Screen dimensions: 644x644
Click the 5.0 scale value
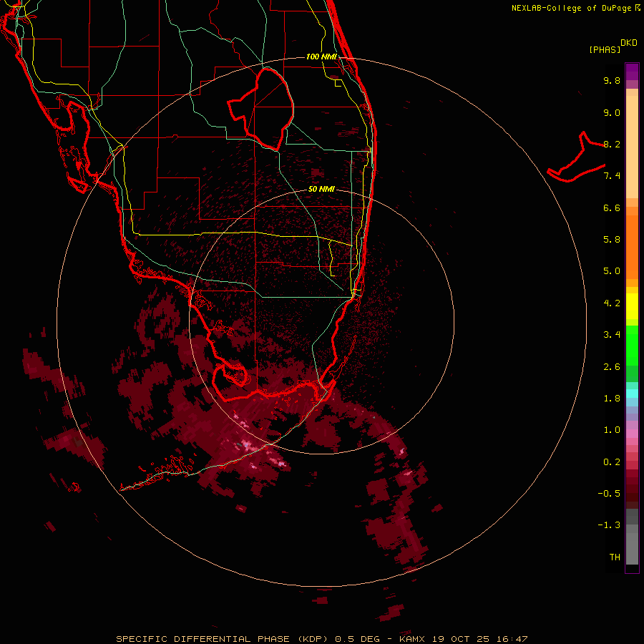pos(612,271)
